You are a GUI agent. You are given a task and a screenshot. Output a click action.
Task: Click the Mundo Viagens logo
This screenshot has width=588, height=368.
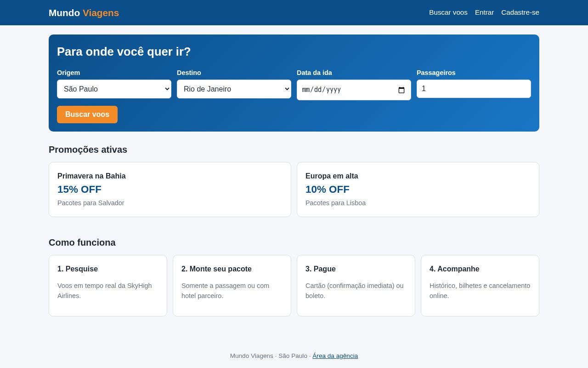pyautogui.click(x=84, y=13)
